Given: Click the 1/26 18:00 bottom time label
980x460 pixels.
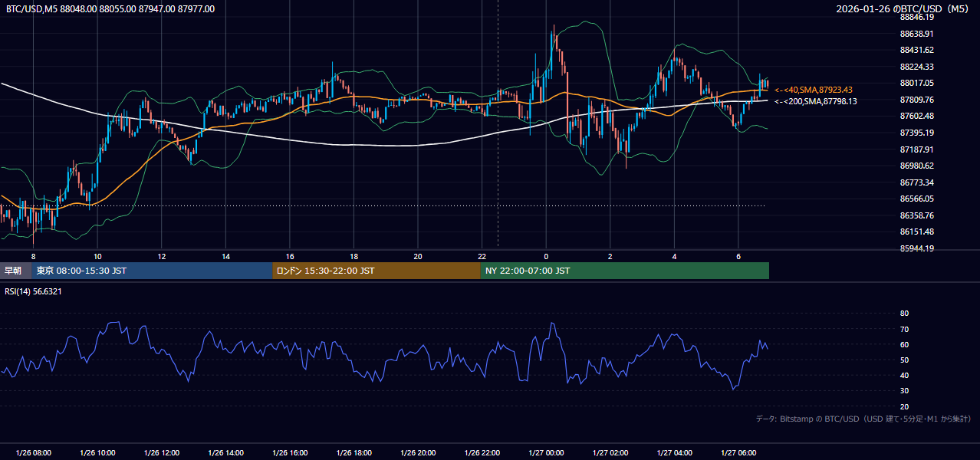Looking at the screenshot, I should coord(354,453).
